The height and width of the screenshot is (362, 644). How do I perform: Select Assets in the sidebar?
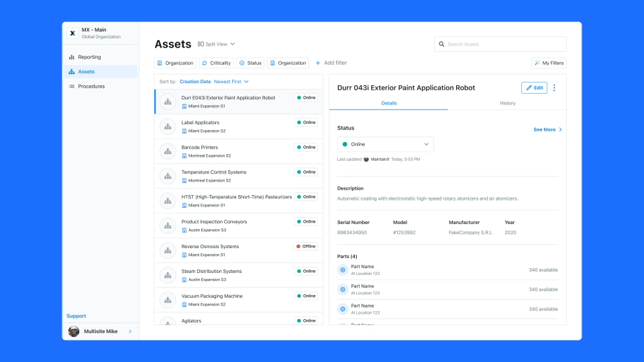tap(101, 72)
